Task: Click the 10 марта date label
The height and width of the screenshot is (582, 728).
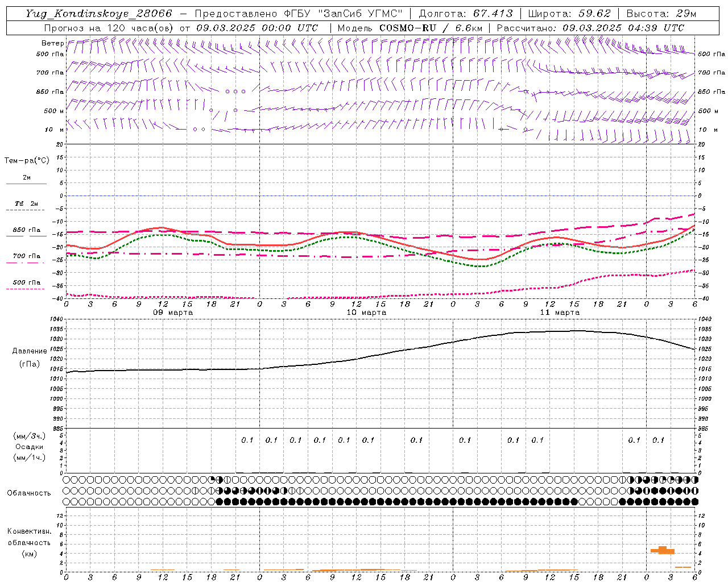Action: coord(366,313)
